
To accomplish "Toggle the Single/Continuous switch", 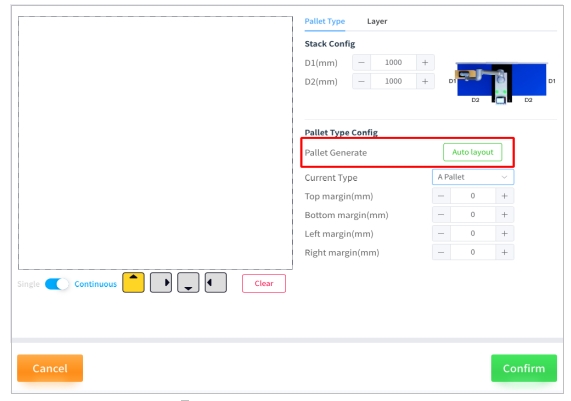I will point(56,284).
